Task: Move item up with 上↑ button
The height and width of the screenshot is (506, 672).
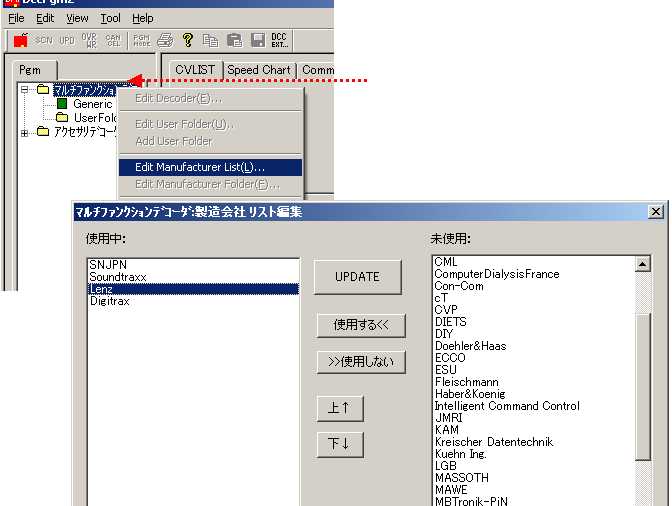Action: coord(339,408)
